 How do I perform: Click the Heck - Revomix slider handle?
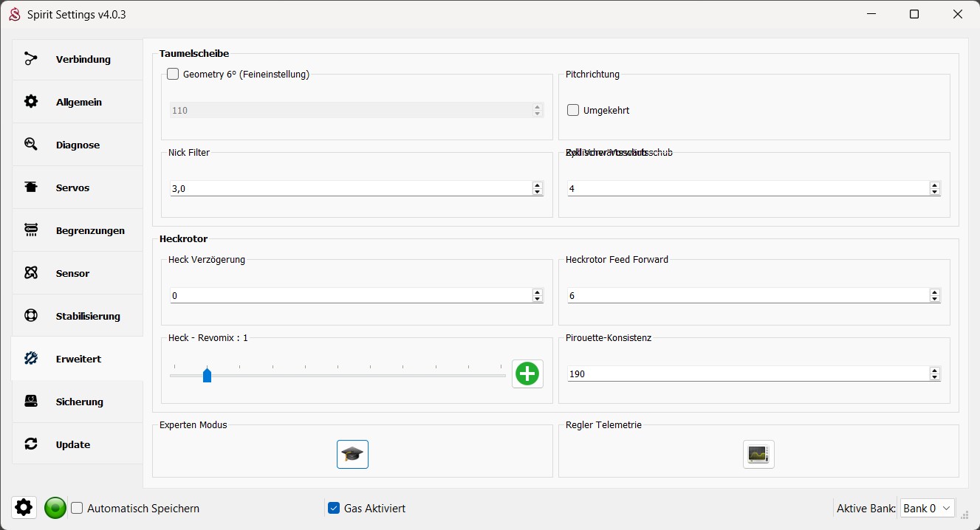(x=207, y=375)
